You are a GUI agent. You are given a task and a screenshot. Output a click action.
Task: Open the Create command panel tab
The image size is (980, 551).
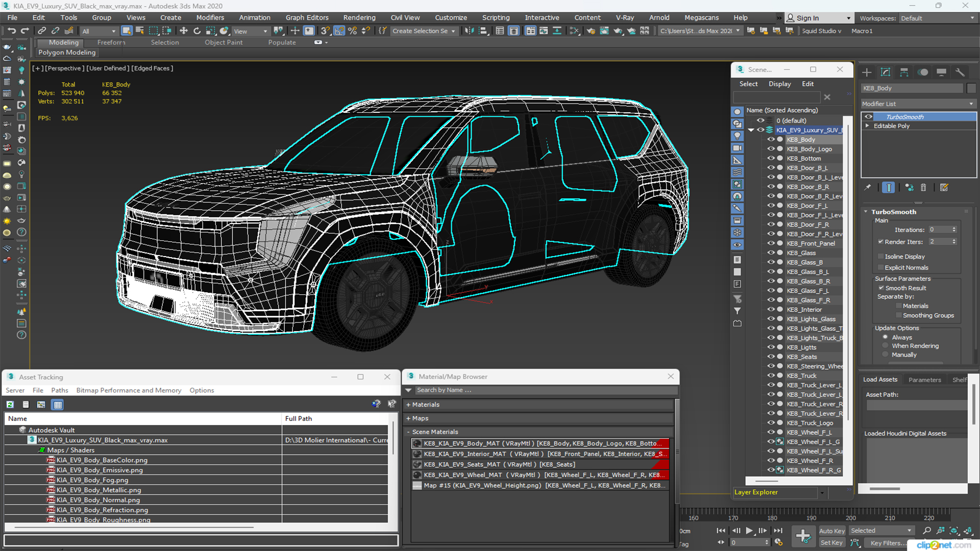pos(867,72)
